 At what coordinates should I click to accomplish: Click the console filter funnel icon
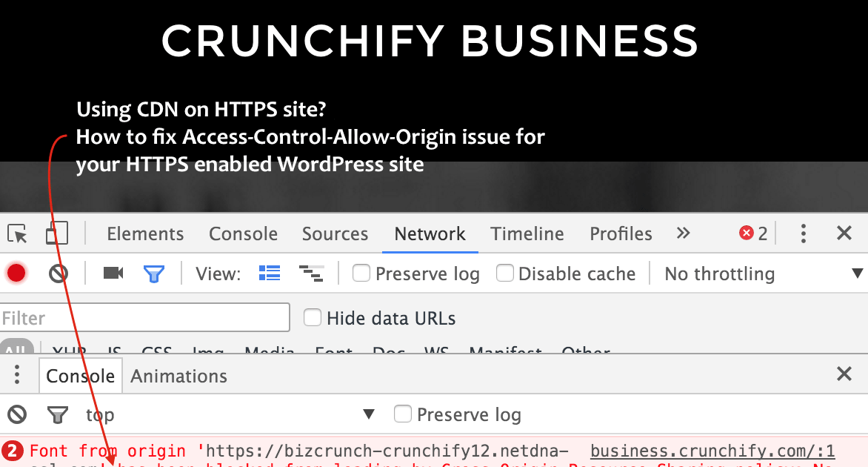tap(58, 415)
